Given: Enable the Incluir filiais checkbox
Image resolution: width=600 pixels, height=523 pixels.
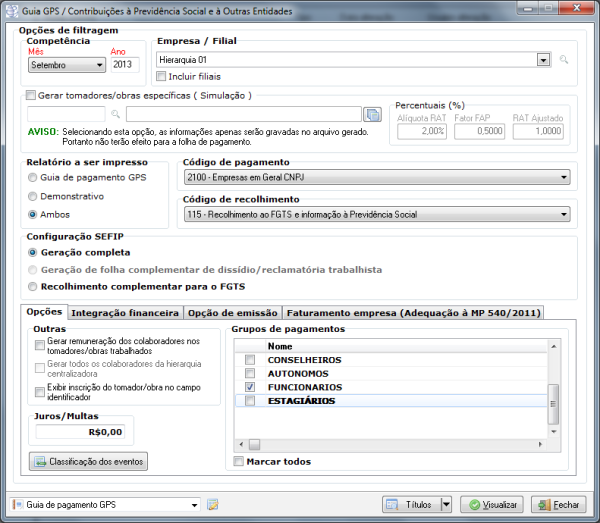Looking at the screenshot, I should click(x=162, y=76).
